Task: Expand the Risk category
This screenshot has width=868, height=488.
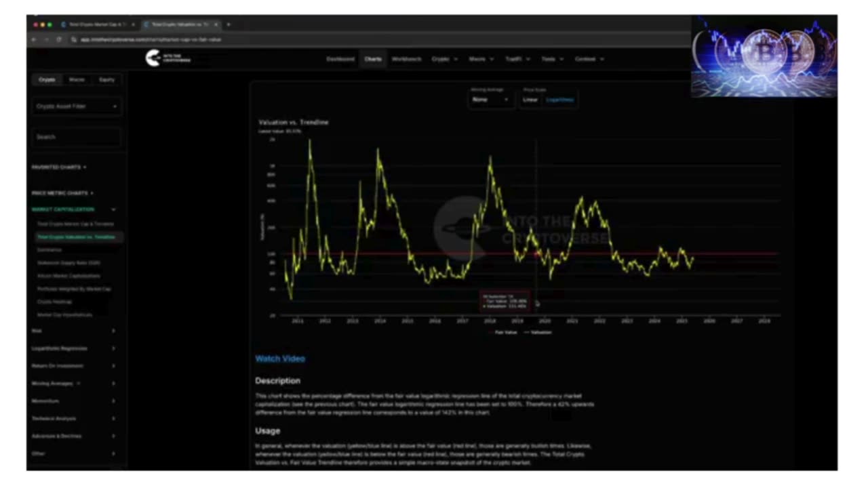Action: (74, 331)
